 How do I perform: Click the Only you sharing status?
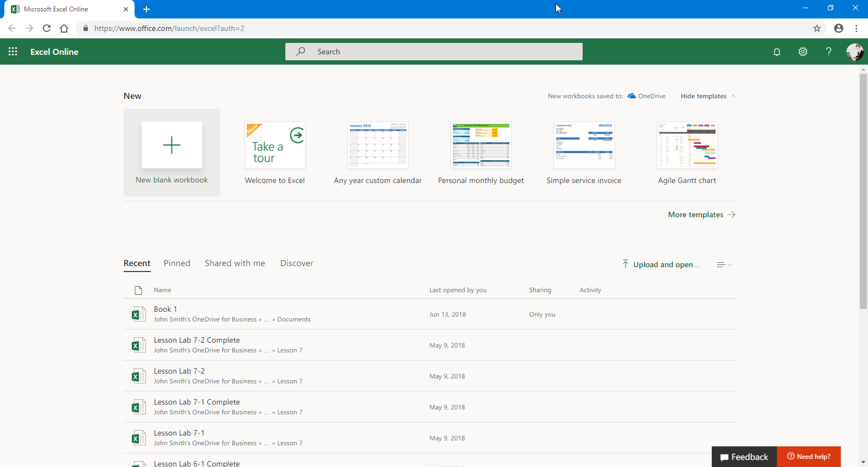pyautogui.click(x=542, y=314)
